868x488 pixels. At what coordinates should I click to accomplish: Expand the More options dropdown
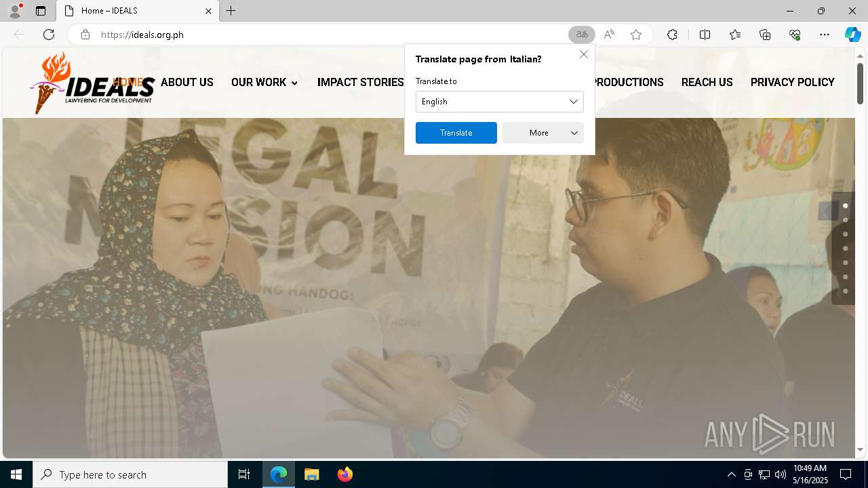tap(543, 133)
